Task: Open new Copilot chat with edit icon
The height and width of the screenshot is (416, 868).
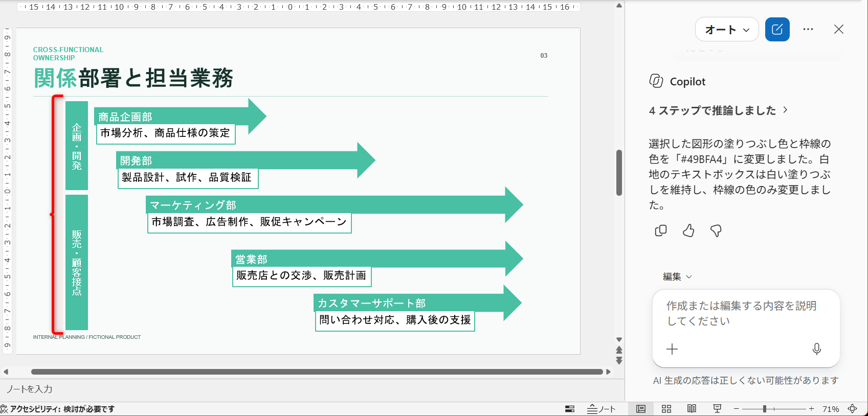Action: tap(777, 29)
